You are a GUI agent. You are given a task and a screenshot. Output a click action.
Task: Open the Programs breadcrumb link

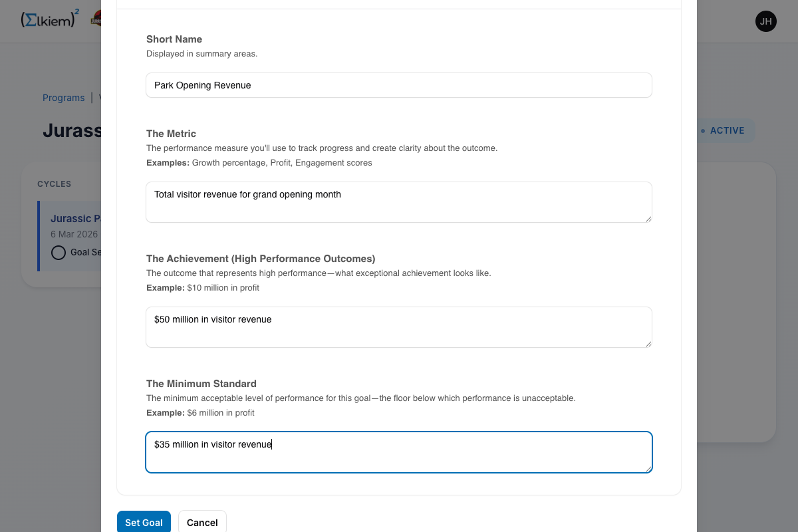[x=63, y=98]
